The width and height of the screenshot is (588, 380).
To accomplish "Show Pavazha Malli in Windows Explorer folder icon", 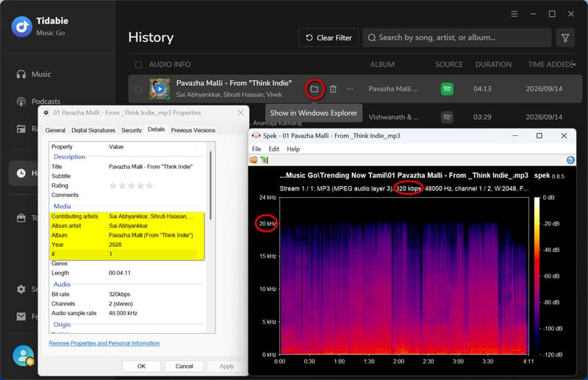I will [x=315, y=89].
